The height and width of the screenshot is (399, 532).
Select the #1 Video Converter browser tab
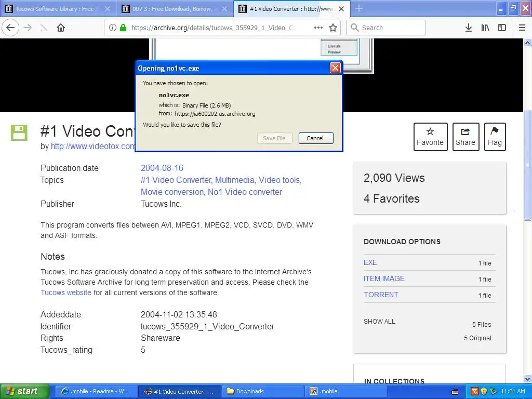291,9
